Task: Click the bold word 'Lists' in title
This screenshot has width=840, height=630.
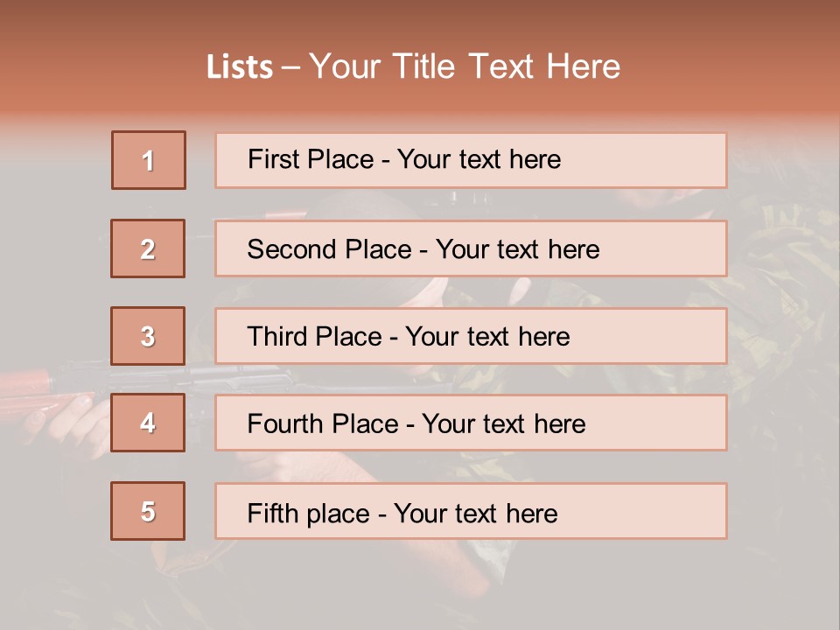Action: (x=240, y=67)
